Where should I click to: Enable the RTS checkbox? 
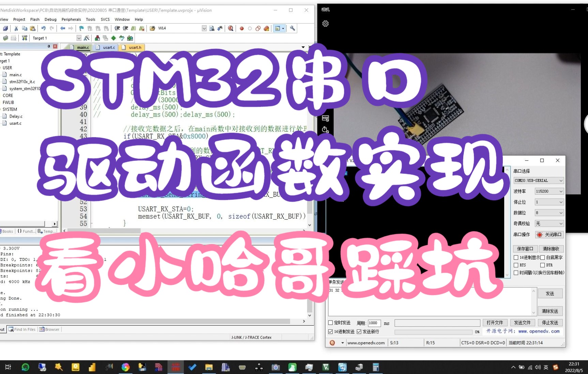pos(516,265)
